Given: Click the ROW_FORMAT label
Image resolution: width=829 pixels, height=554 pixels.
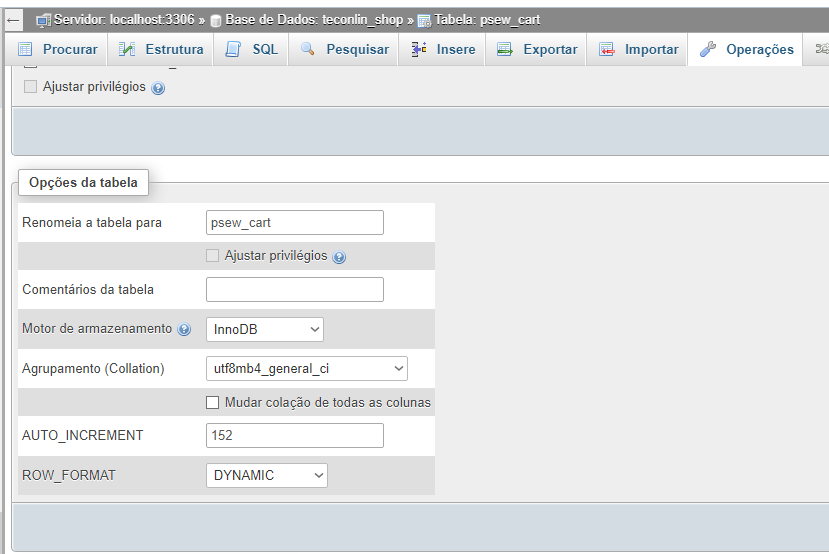Looking at the screenshot, I should pyautogui.click(x=69, y=475).
